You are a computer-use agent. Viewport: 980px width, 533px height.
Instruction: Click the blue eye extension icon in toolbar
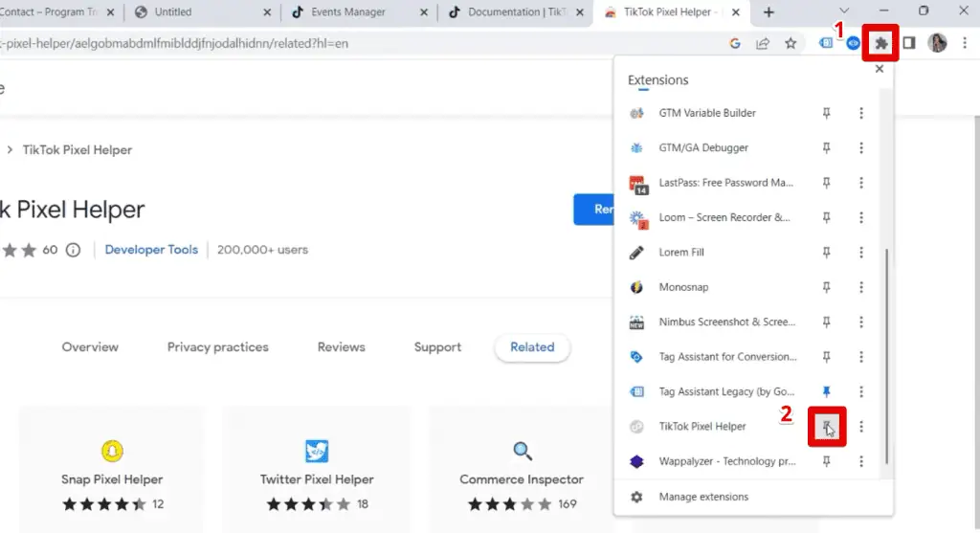853,43
